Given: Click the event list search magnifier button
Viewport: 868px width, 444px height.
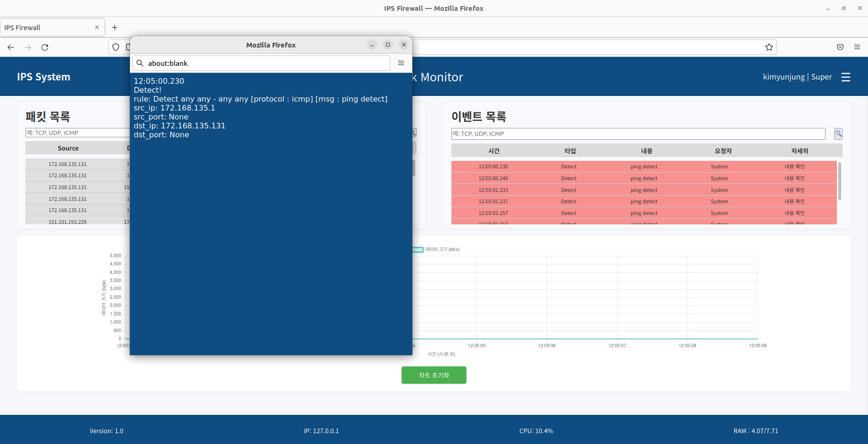Looking at the screenshot, I should pyautogui.click(x=838, y=134).
